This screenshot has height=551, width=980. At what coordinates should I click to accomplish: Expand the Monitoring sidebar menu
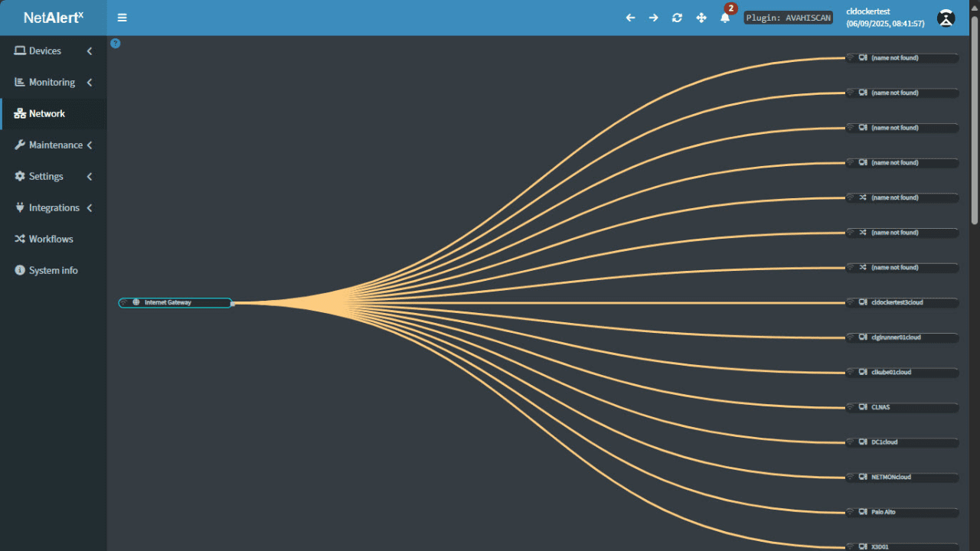[54, 82]
